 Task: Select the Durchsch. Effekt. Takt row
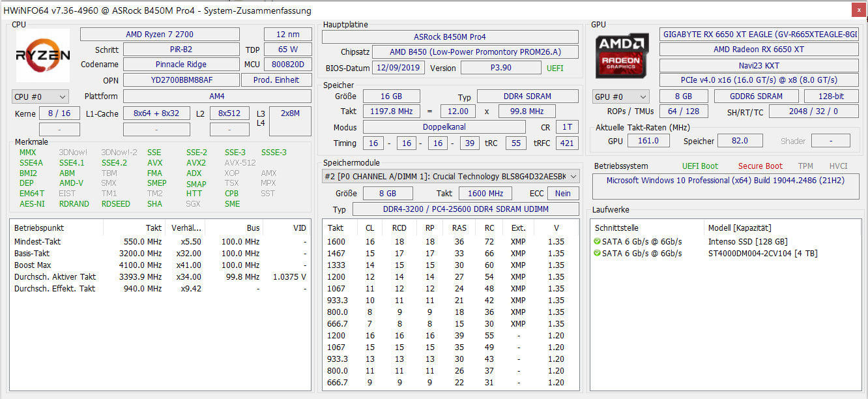(x=160, y=289)
